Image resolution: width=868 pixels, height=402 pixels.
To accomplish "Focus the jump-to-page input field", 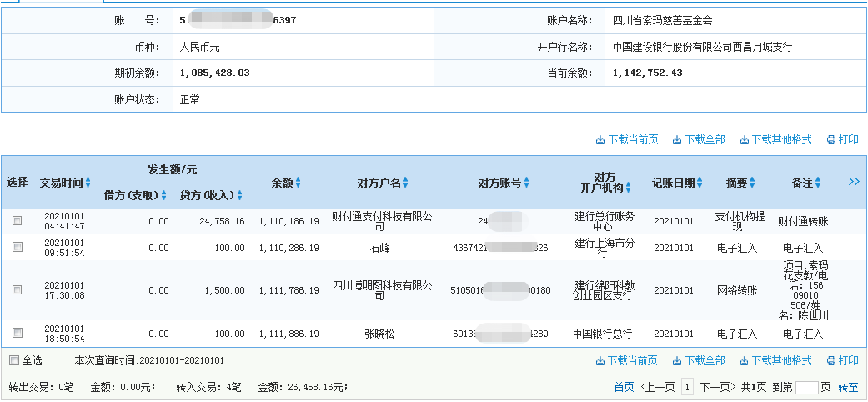I will [x=806, y=387].
